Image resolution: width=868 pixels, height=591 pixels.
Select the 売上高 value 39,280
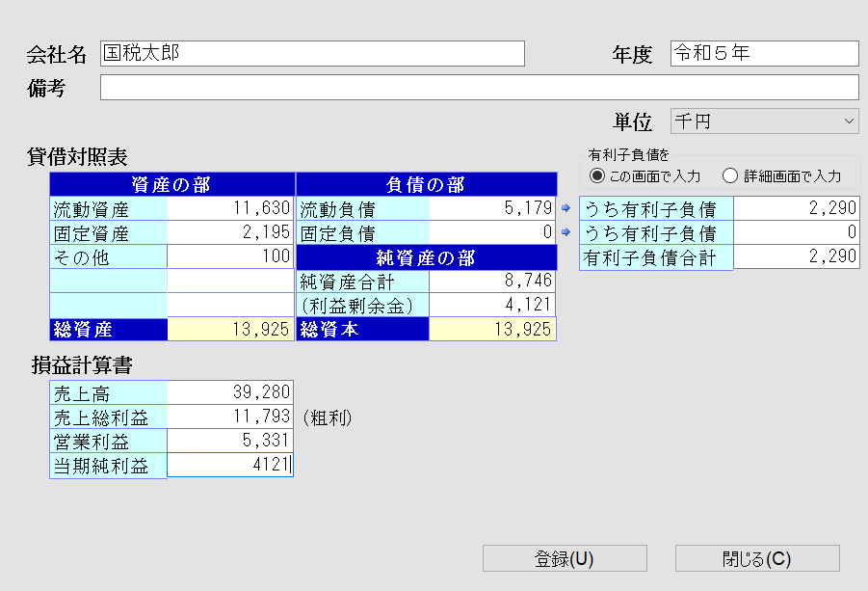(x=231, y=392)
